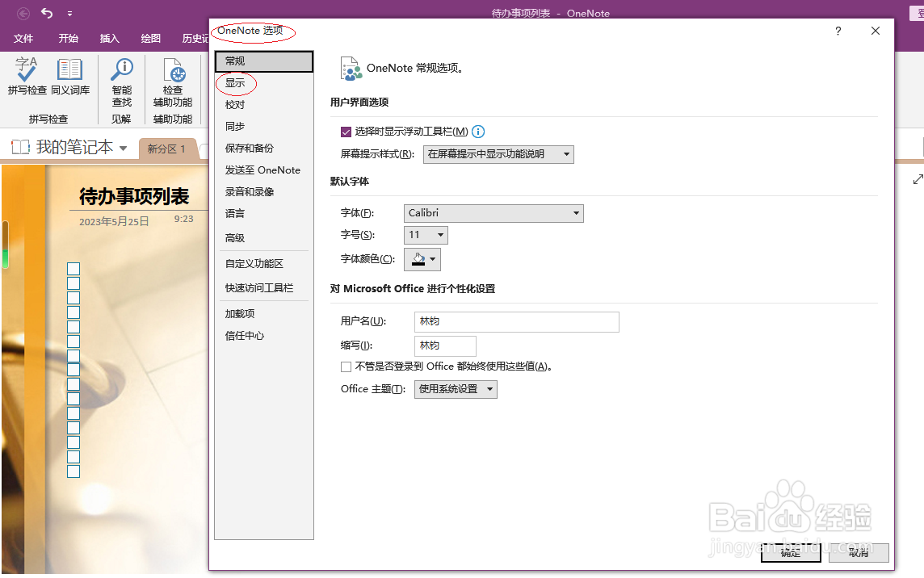Open the 绘图 ribbon tab
This screenshot has width=924, height=578.
[x=151, y=38]
